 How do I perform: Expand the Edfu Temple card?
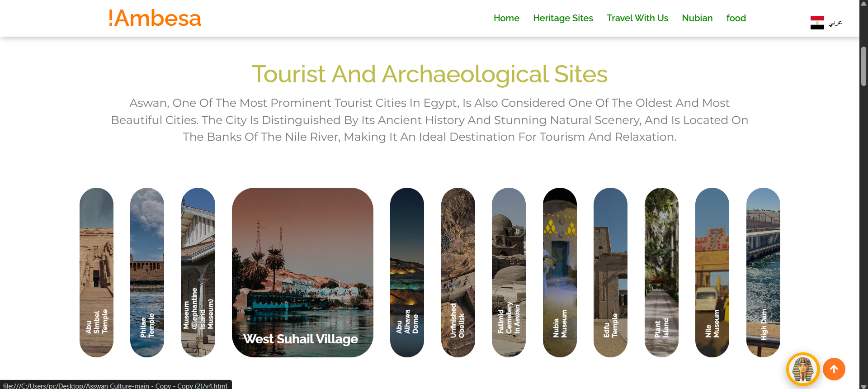[x=610, y=272]
